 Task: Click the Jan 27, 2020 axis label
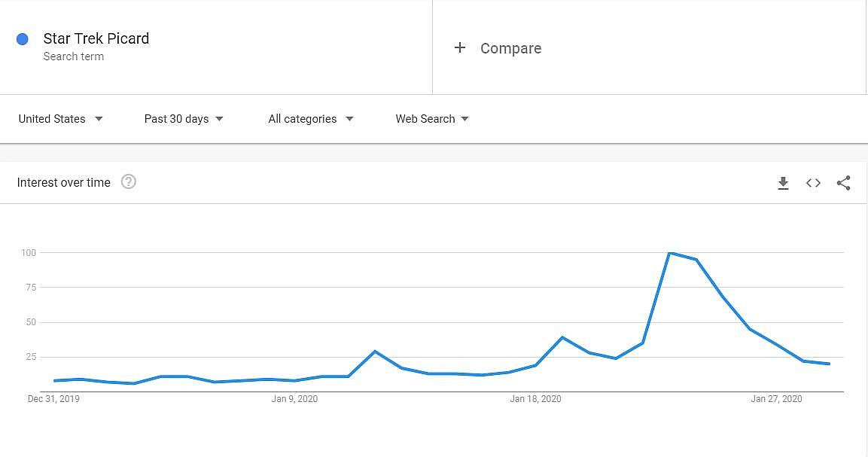coord(776,399)
